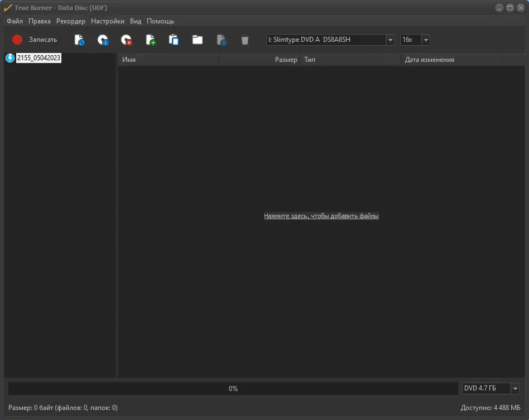Viewport: 529px width, 420px height.
Task: Sort by Размер column header
Action: (x=259, y=60)
